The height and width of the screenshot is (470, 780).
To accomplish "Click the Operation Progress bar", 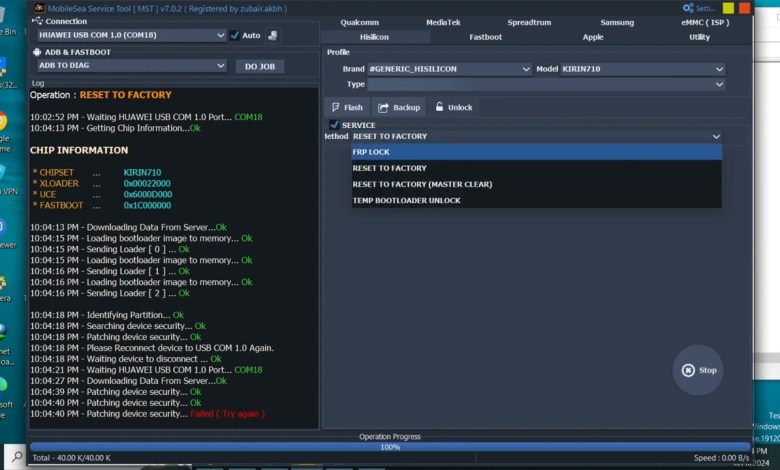I will 390,447.
